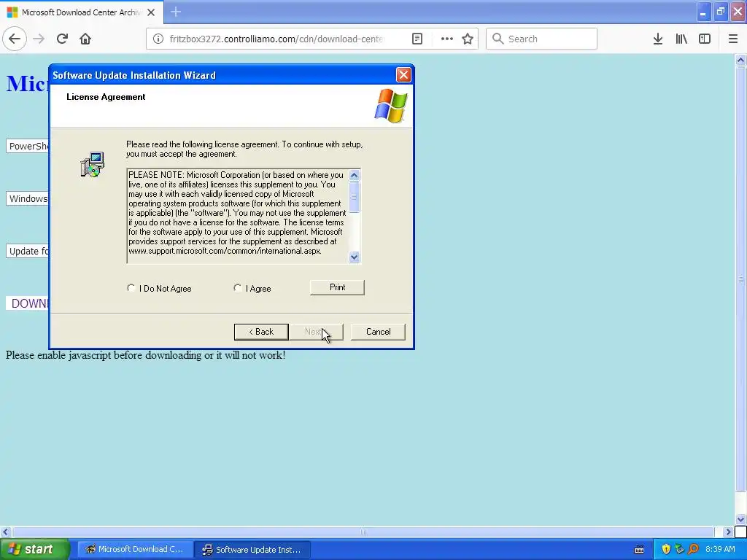The width and height of the screenshot is (747, 560).
Task: Click the javascript warning text on page
Action: (146, 355)
